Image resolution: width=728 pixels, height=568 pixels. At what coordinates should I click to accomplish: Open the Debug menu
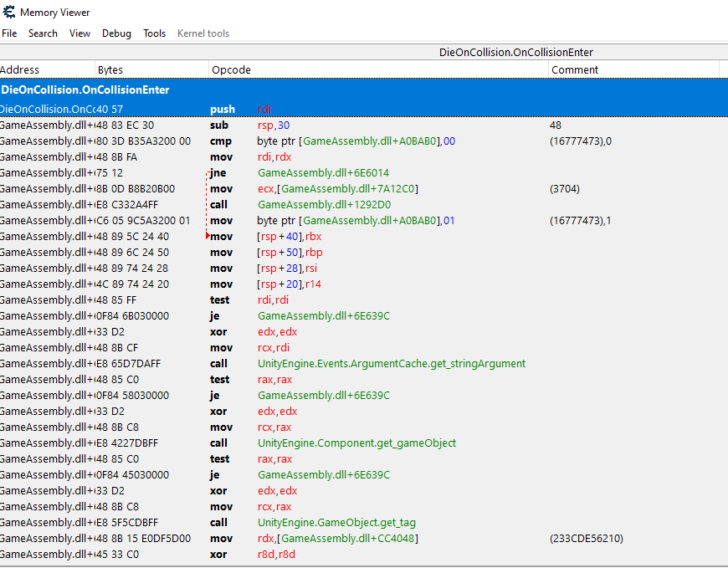[116, 33]
